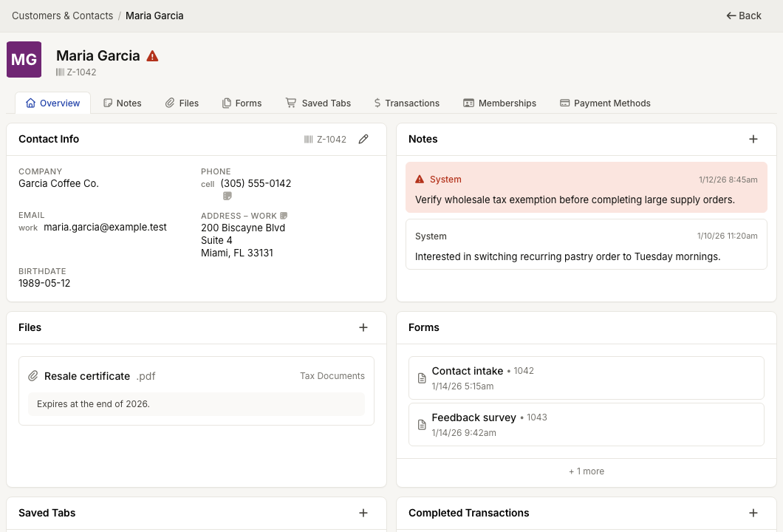Go back with the Back button

(744, 16)
